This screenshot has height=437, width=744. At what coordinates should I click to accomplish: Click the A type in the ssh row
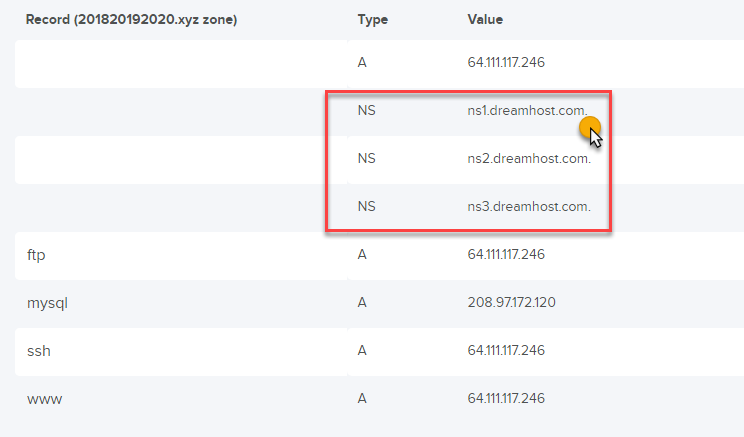[x=362, y=351]
